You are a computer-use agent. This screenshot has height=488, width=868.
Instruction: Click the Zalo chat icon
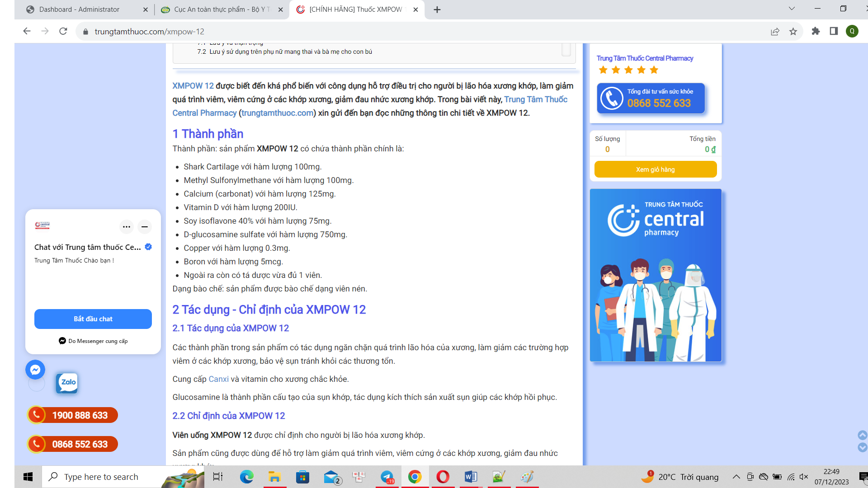[x=67, y=383]
